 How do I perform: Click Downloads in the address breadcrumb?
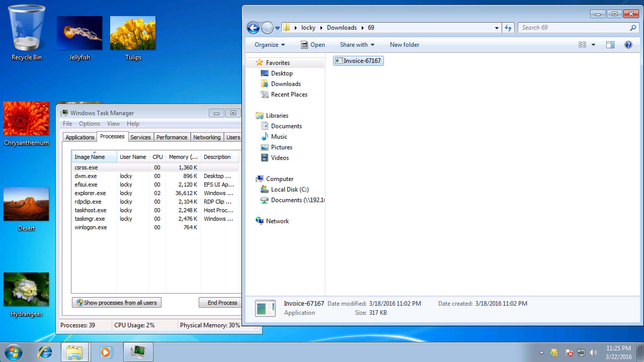coord(342,28)
